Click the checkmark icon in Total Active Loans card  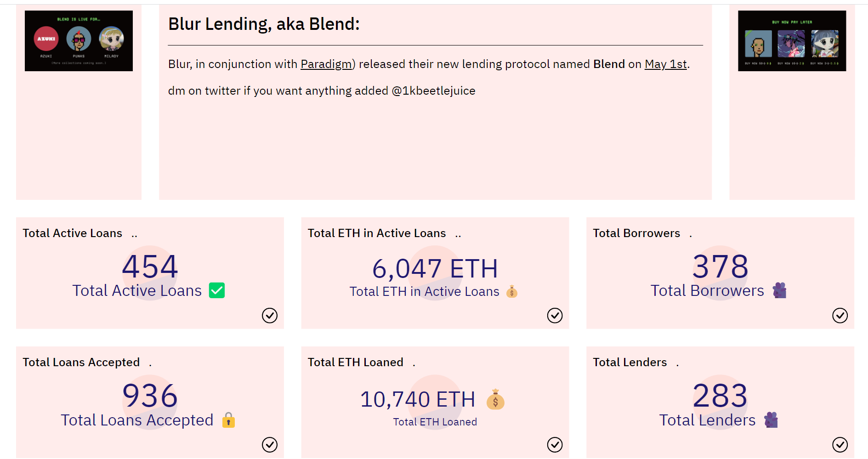pos(270,316)
